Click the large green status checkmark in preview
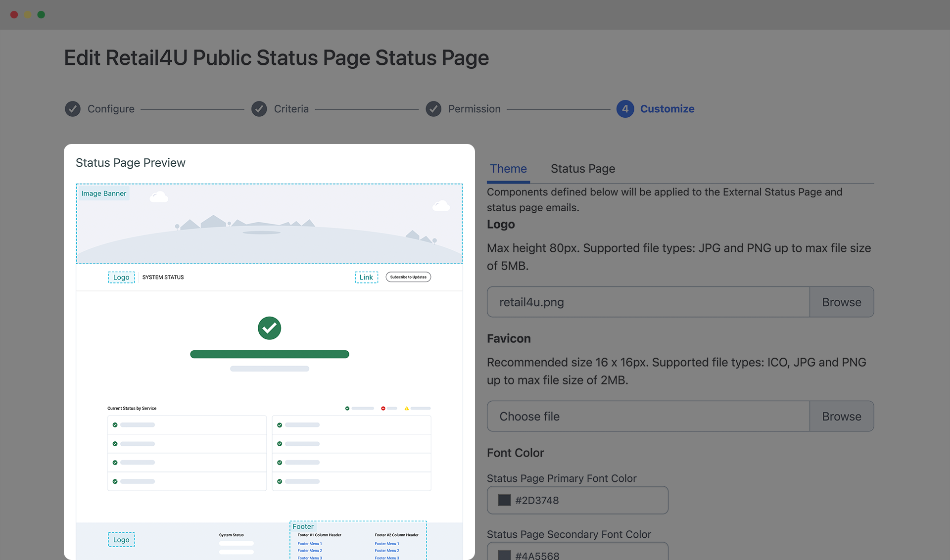 269,328
